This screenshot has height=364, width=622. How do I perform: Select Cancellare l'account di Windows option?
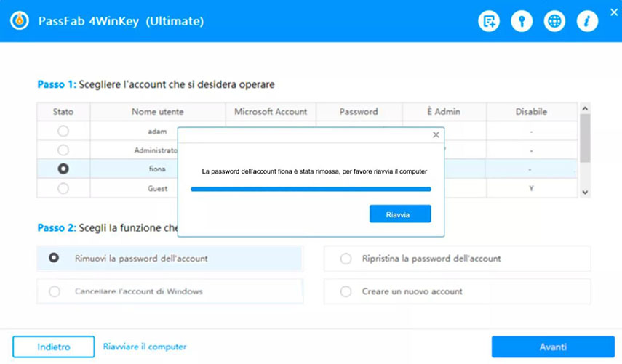pyautogui.click(x=55, y=291)
